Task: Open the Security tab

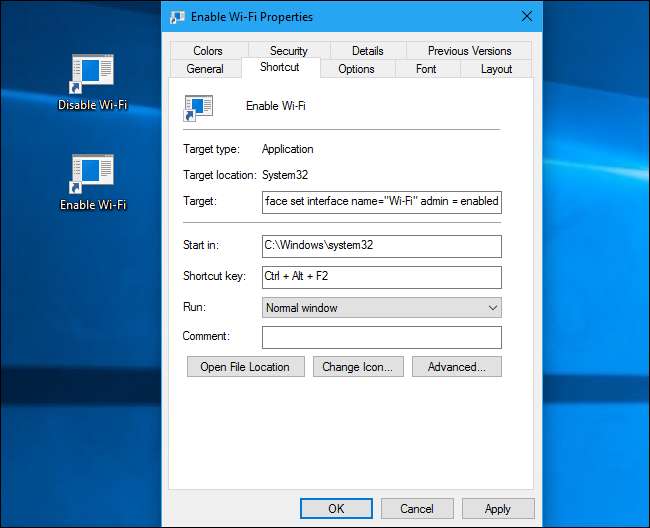Action: 288,51
